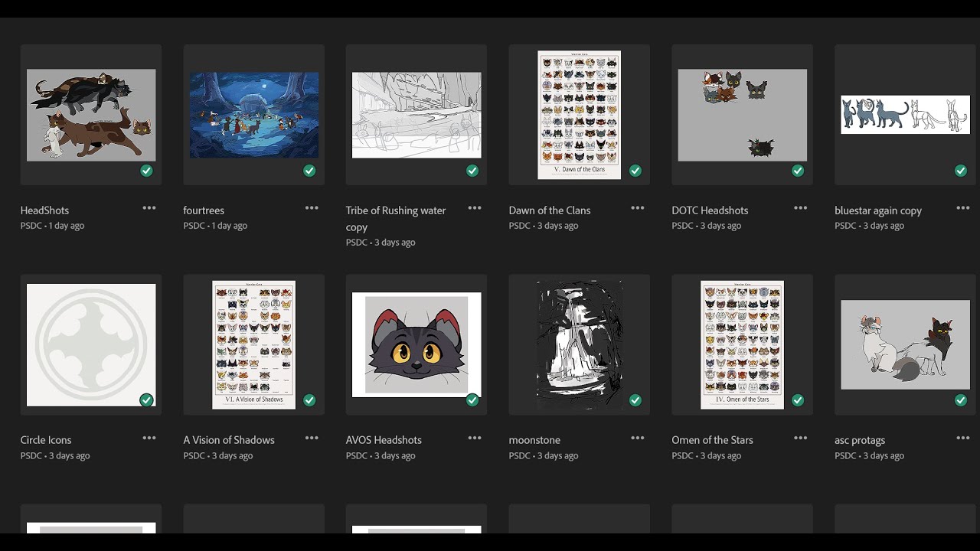Click the DOTC Headshots file name
Screen dimensions: 980x551
(710, 210)
